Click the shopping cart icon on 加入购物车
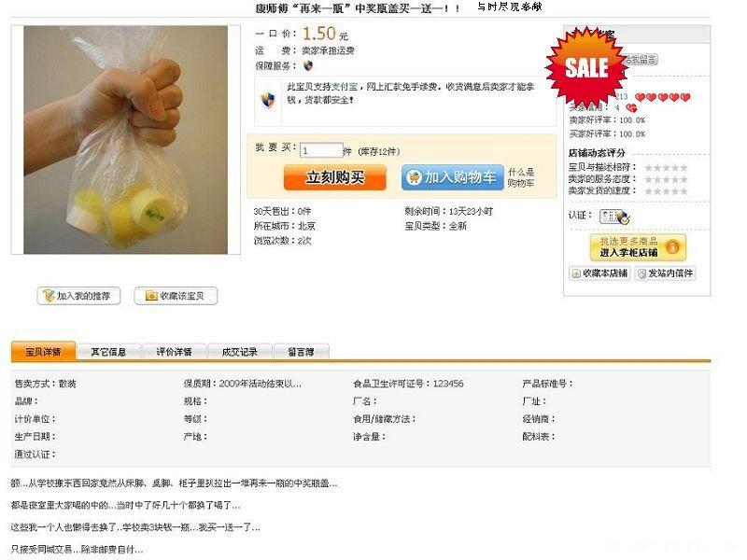The image size is (747, 560). coord(414,177)
